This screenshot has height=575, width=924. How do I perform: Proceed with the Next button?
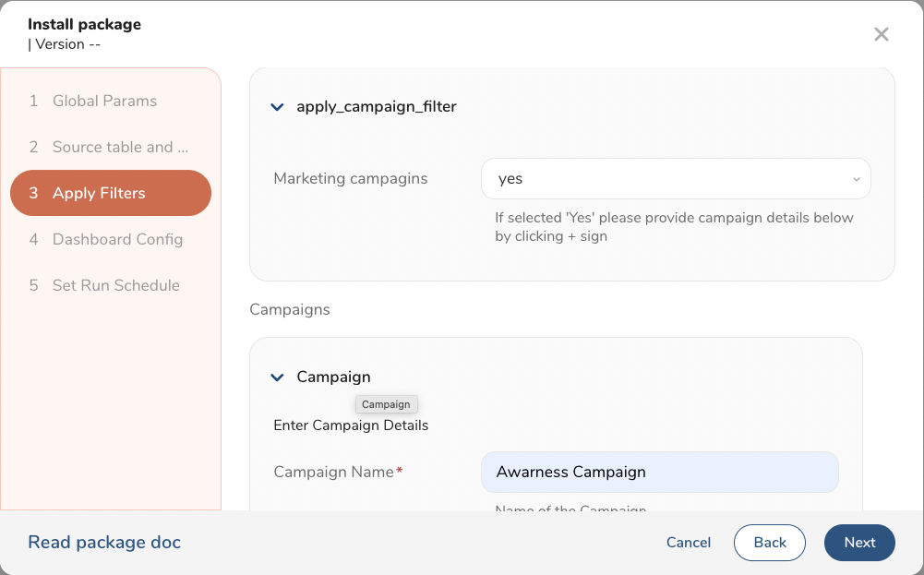coord(858,543)
